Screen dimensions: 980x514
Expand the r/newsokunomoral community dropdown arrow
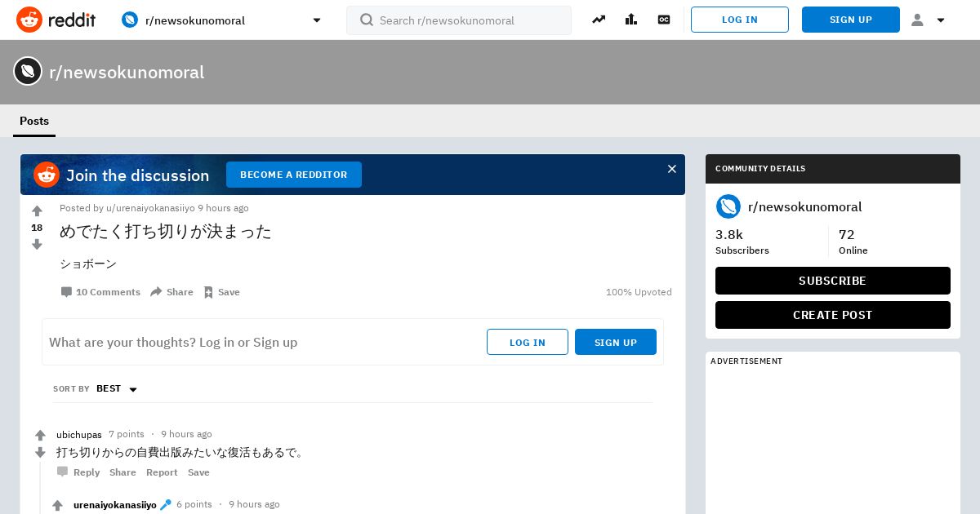pyautogui.click(x=317, y=20)
